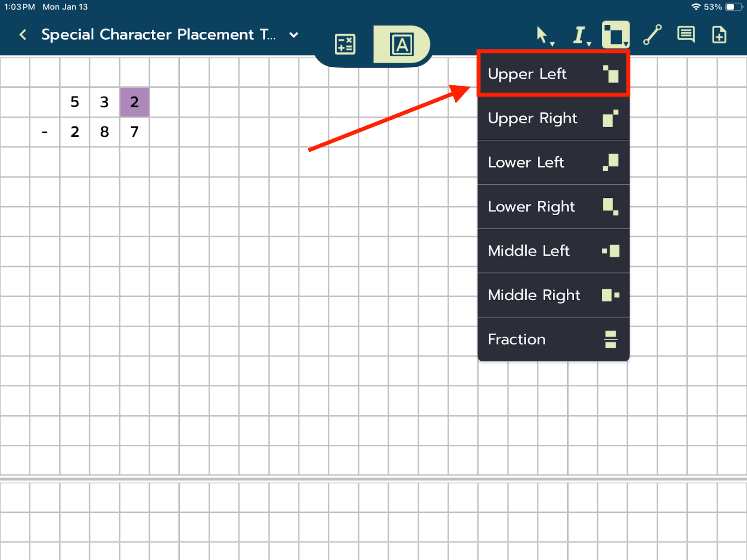747x560 pixels.
Task: Choose Upper Left placement option
Action: (x=553, y=74)
